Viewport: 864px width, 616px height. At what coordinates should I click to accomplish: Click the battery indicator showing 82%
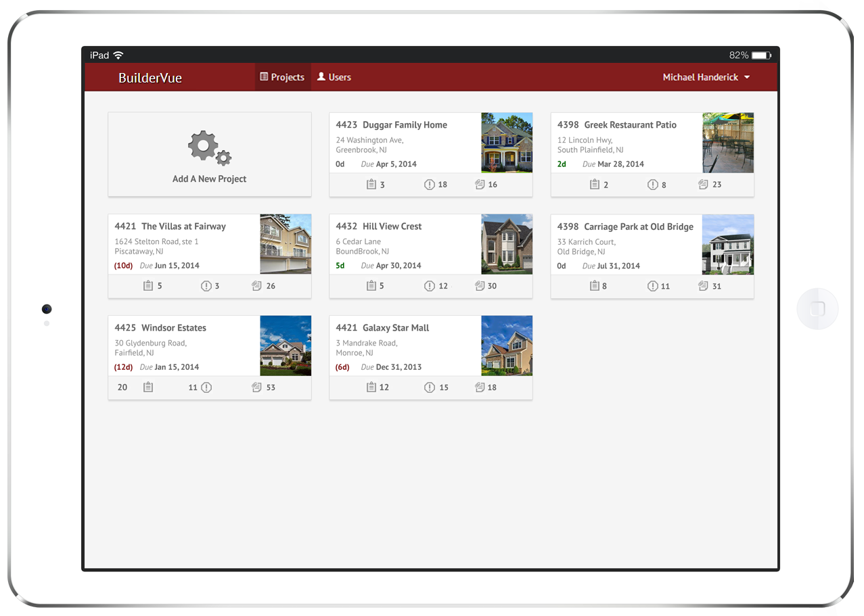coord(761,55)
